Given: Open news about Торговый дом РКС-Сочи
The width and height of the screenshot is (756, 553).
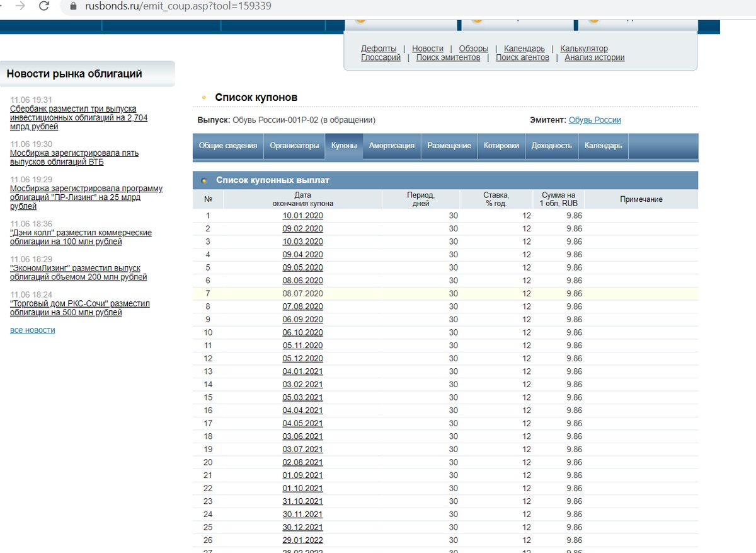Looking at the screenshot, I should click(x=80, y=308).
